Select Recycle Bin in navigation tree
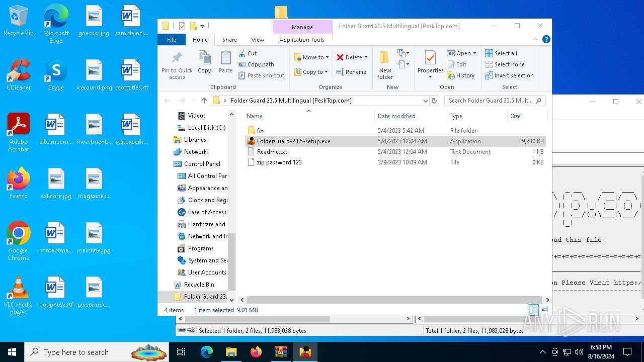This screenshot has height=362, width=644. click(x=194, y=285)
